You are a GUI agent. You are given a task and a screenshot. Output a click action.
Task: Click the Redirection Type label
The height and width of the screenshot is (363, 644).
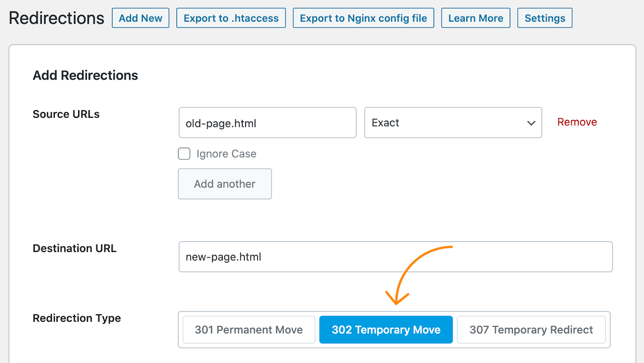(76, 318)
